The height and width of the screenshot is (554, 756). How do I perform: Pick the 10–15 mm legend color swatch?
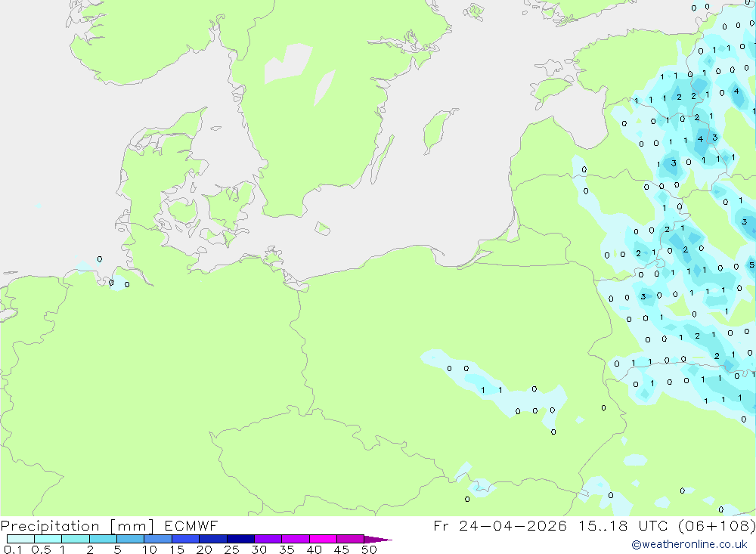coord(158,539)
